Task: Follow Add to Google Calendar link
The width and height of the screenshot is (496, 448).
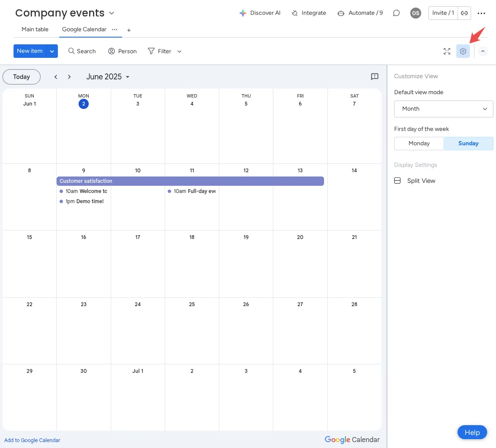Action: 32,440
